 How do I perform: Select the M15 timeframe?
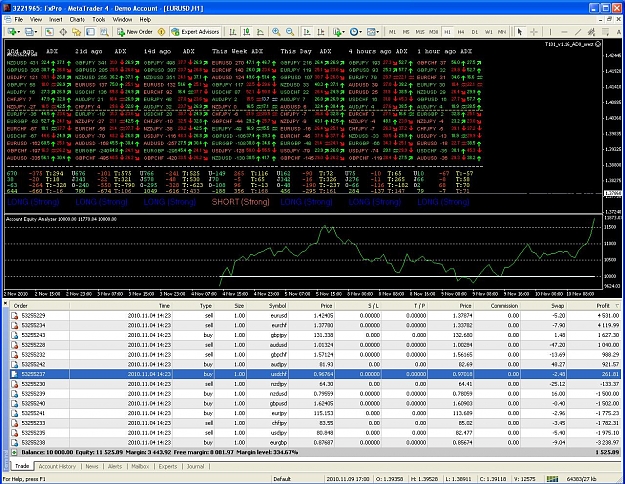pyautogui.click(x=420, y=32)
